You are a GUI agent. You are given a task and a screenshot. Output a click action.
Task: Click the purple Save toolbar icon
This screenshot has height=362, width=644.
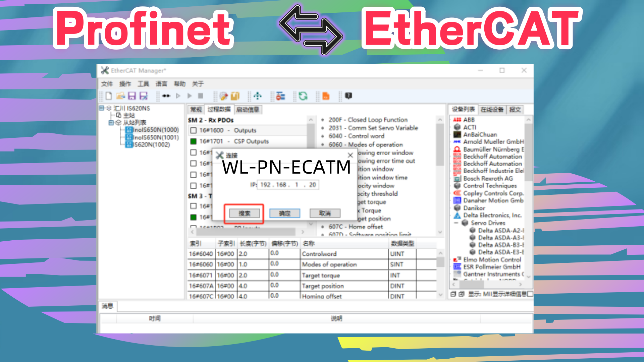[x=132, y=96]
